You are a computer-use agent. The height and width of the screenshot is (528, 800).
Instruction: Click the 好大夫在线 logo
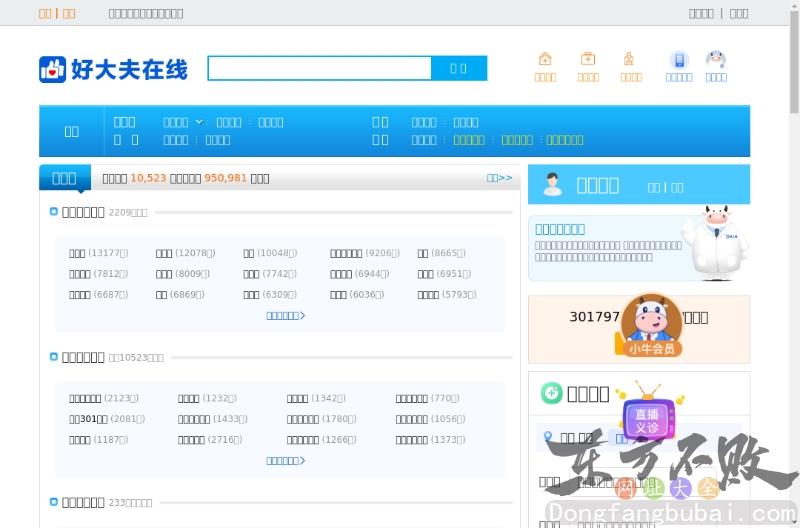(113, 69)
